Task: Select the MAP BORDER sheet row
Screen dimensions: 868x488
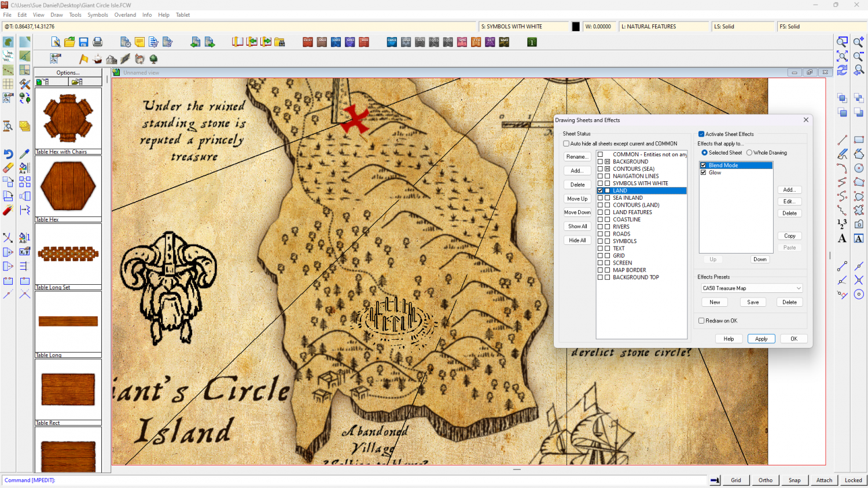Action: click(x=642, y=270)
